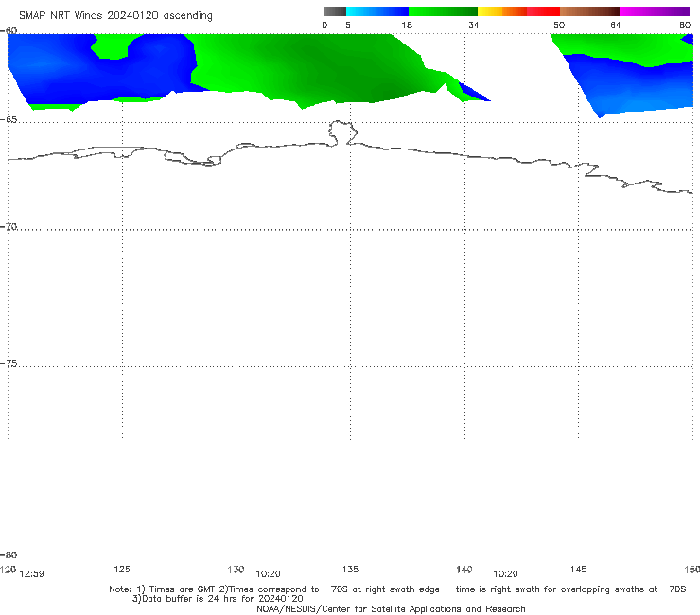Click the NOAA/NESDIS Center for Satellite Applications credit
This screenshot has height=615, width=700.
click(391, 609)
